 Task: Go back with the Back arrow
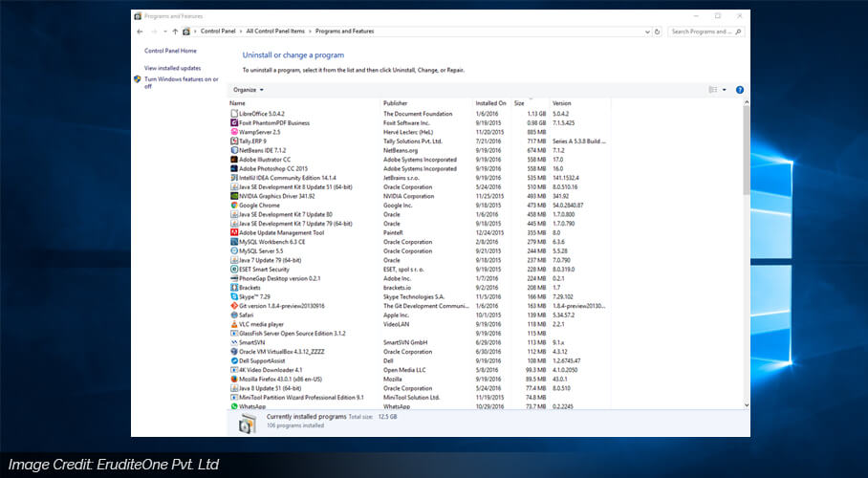140,32
